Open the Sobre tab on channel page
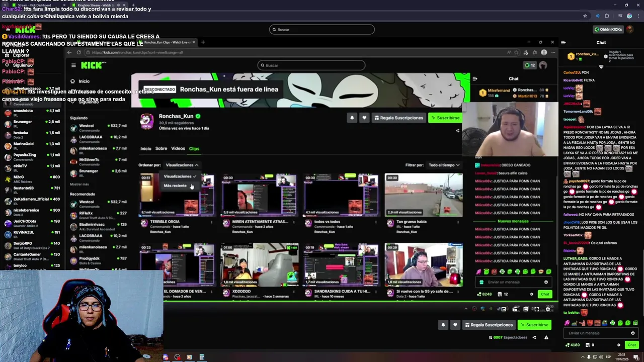This screenshot has width=644, height=362. click(x=161, y=149)
